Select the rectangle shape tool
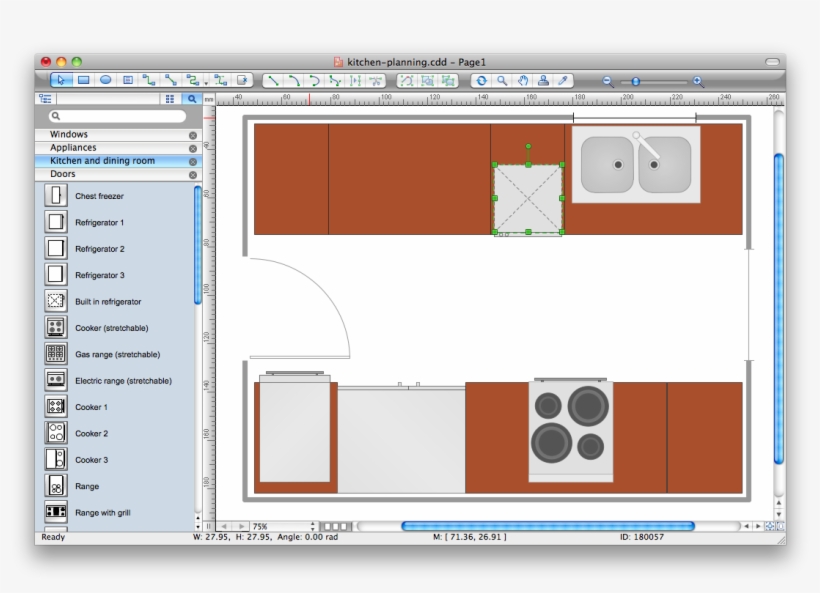Viewport: 820px width, 593px height. 84,80
